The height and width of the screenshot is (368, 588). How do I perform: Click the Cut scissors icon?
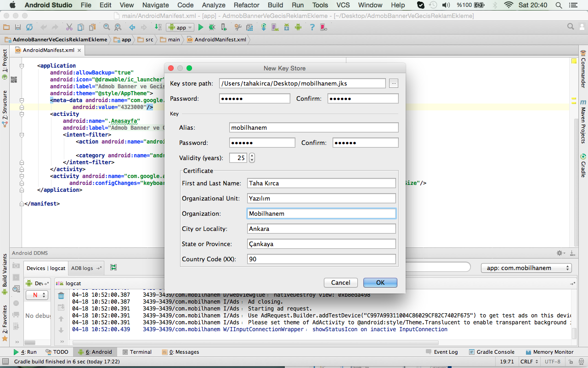69,27
